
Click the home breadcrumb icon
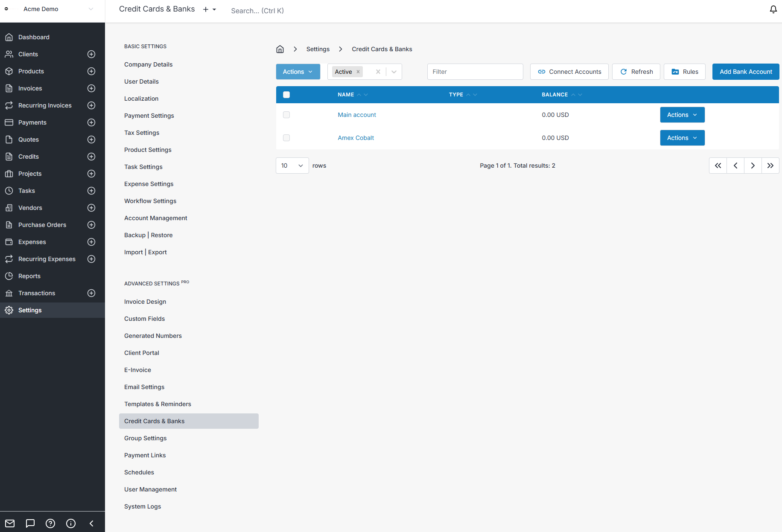tap(280, 49)
